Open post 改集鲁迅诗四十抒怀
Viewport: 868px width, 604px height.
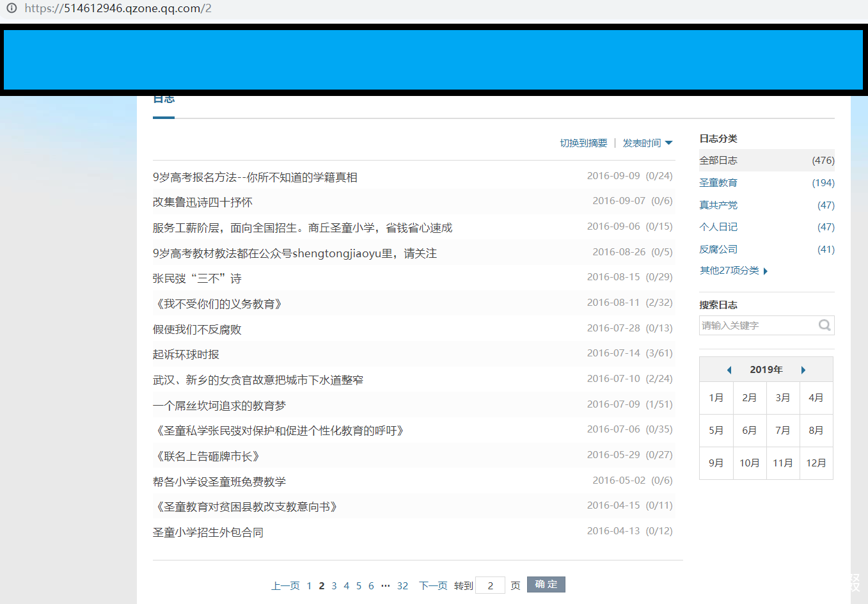(203, 202)
